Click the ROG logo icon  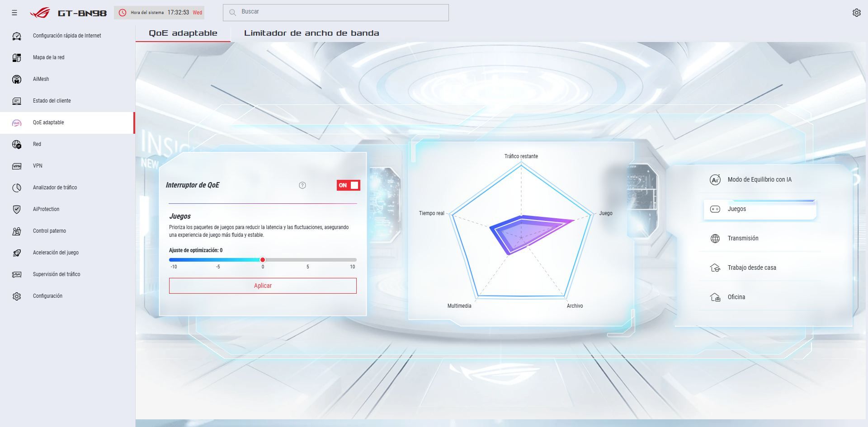click(40, 13)
